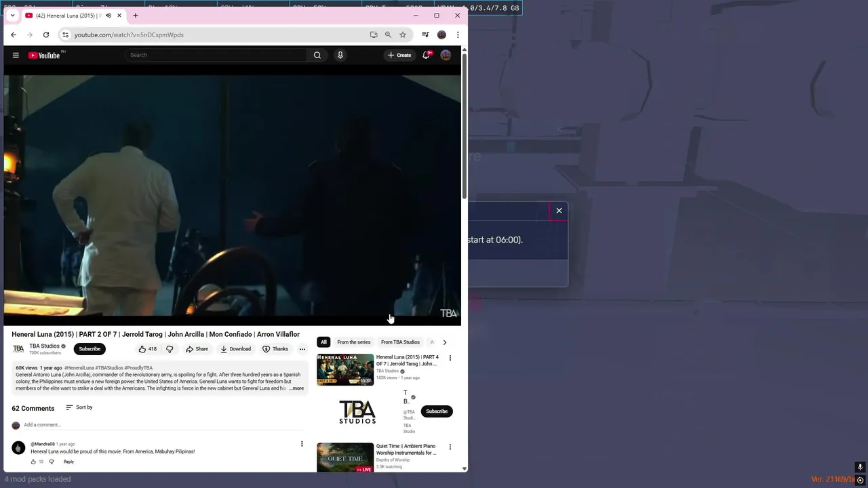The width and height of the screenshot is (868, 488).
Task: Open more actions ellipsis next to Thanks
Action: [x=302, y=349]
